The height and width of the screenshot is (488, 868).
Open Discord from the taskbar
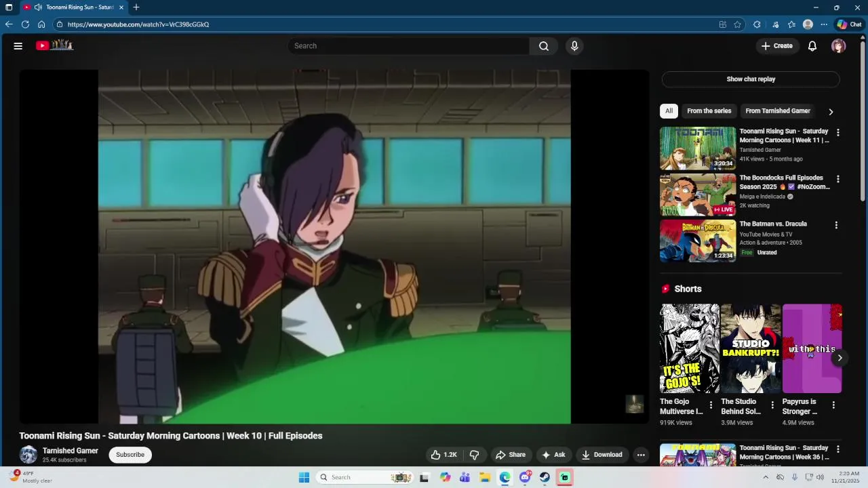[x=525, y=477]
